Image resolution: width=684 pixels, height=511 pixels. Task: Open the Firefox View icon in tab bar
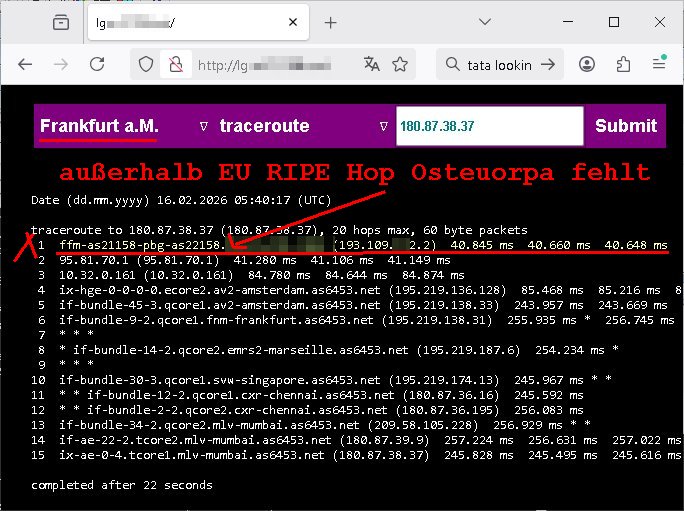pos(61,22)
